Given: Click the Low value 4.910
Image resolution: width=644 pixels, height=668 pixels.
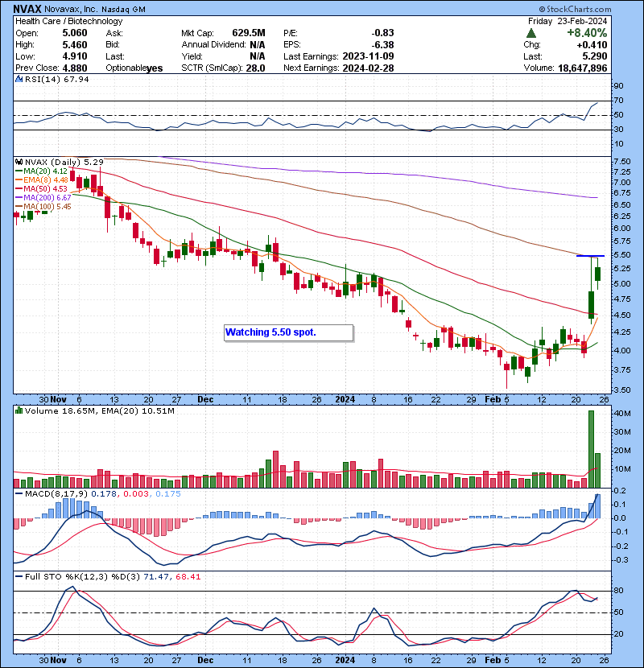Looking at the screenshot, I should (x=75, y=56).
